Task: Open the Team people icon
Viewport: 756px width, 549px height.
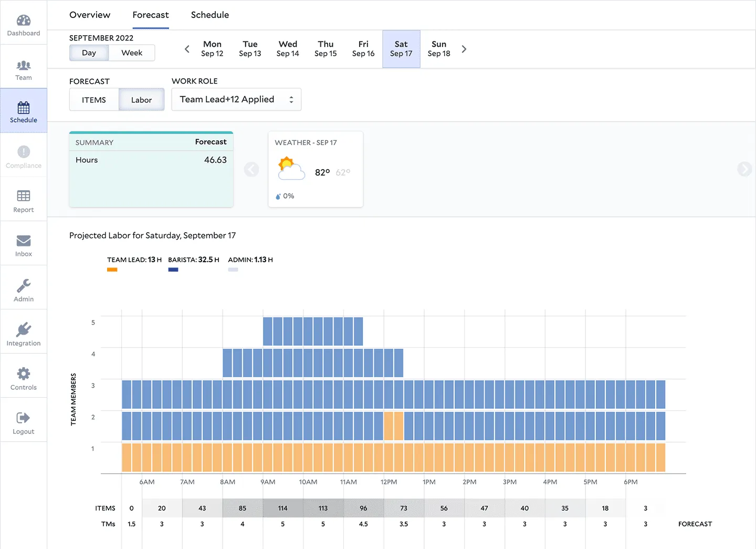Action: (x=24, y=66)
